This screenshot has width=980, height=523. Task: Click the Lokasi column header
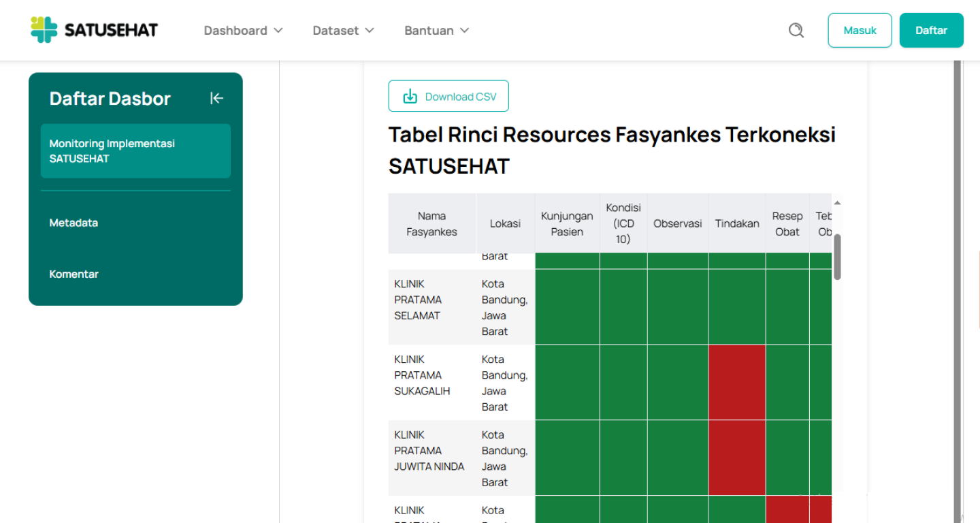click(505, 223)
